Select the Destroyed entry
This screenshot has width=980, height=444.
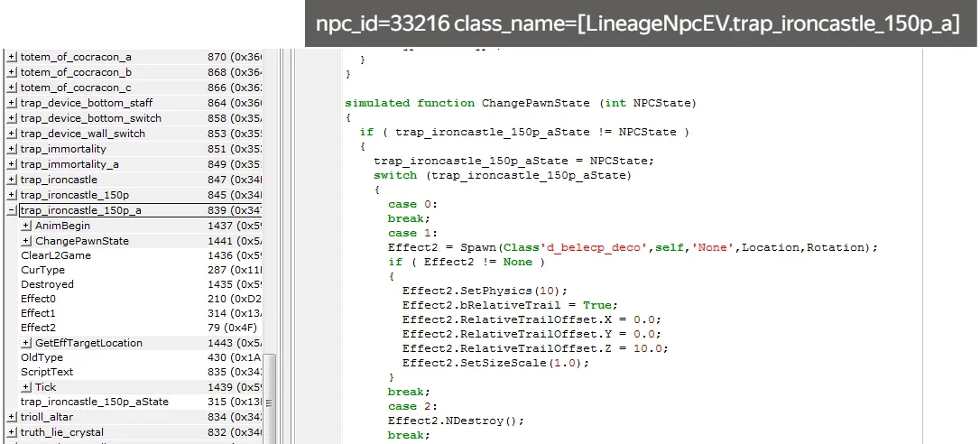pos(48,284)
